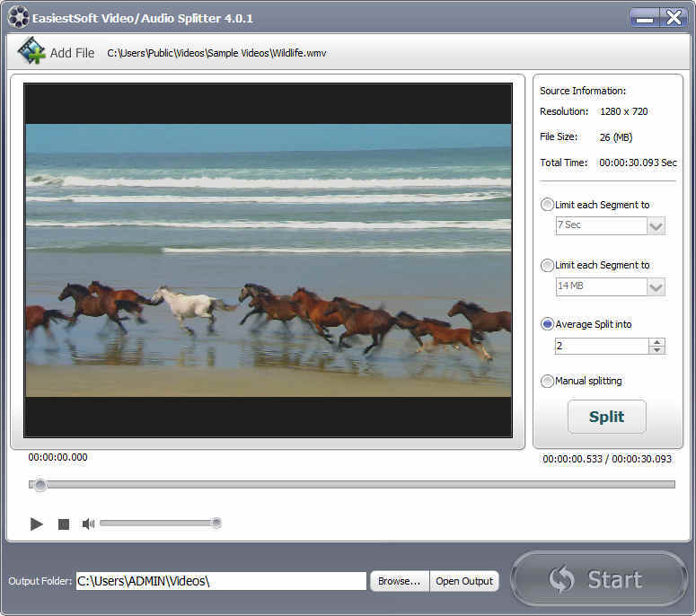Open the '14 MB' dropdown arrow
This screenshot has height=616, width=696.
(x=656, y=287)
